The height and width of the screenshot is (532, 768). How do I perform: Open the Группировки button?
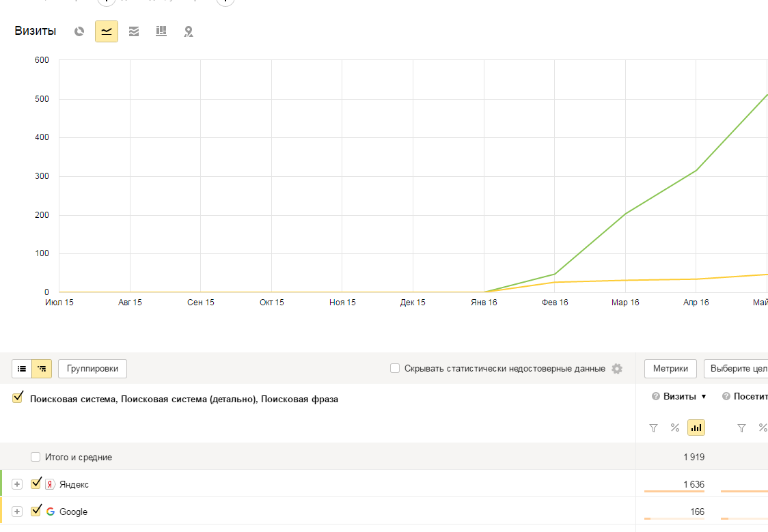[92, 369]
